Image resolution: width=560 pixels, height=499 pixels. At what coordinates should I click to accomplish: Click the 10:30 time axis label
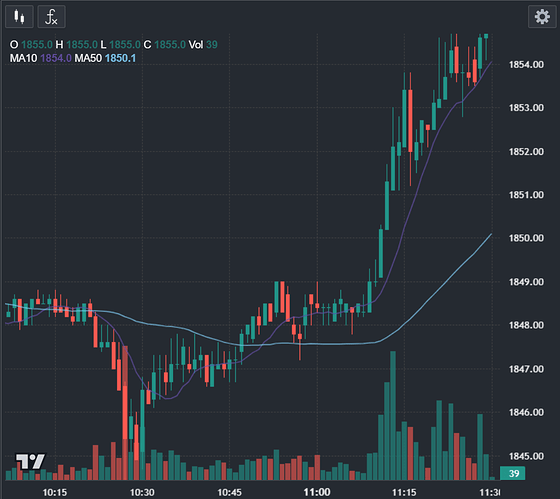pos(142,492)
